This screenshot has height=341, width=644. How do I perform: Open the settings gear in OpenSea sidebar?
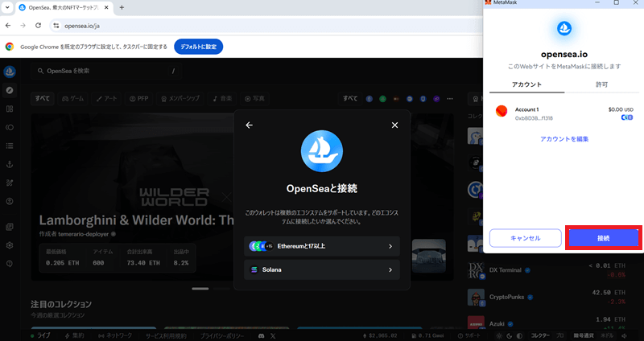click(10, 245)
